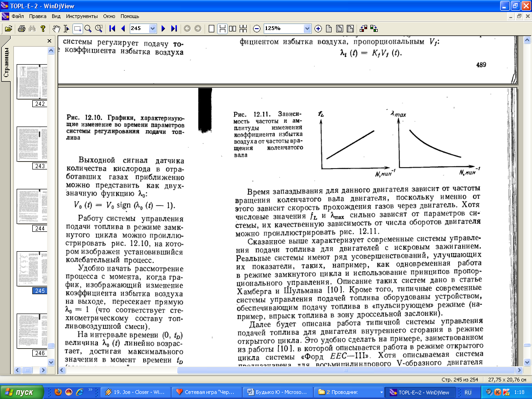Go to the first page

tap(112, 29)
